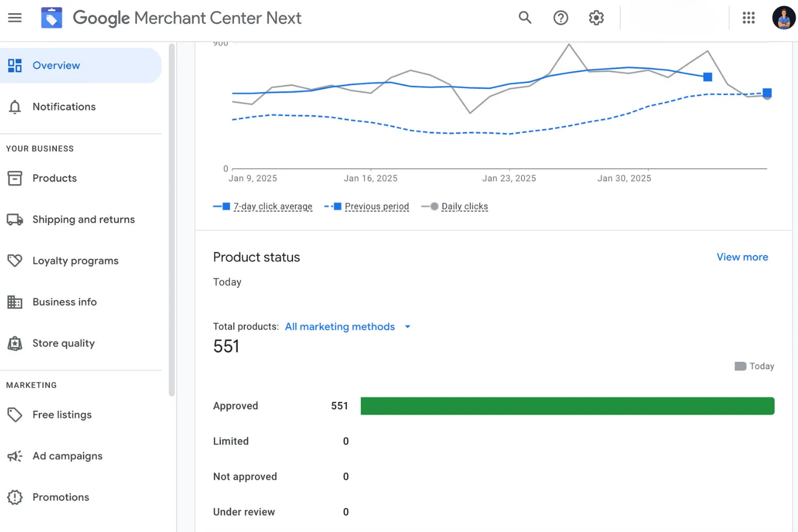Click the search magnifier icon
This screenshot has height=532, width=798.
[x=525, y=18]
